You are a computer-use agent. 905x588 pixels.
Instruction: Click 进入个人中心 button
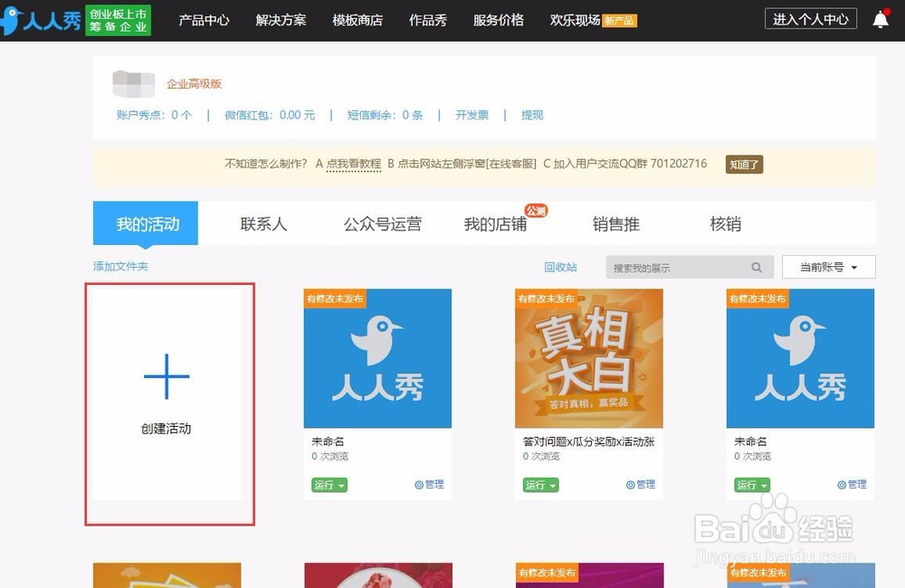(810, 18)
